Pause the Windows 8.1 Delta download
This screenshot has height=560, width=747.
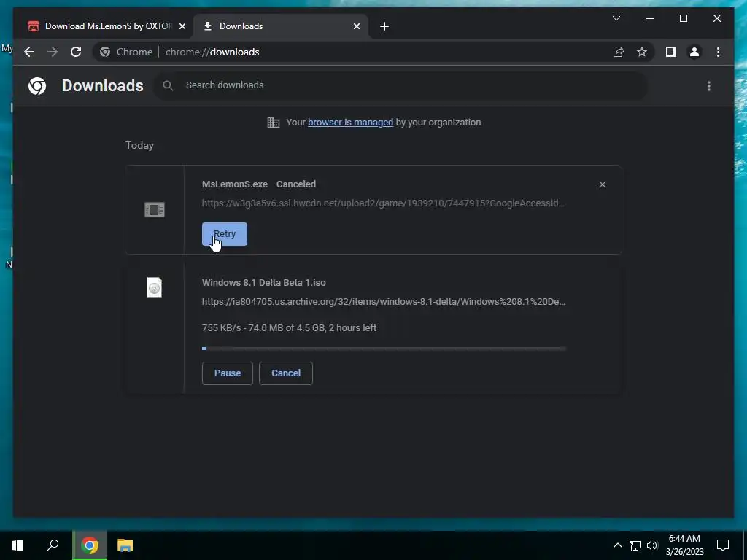tap(228, 373)
